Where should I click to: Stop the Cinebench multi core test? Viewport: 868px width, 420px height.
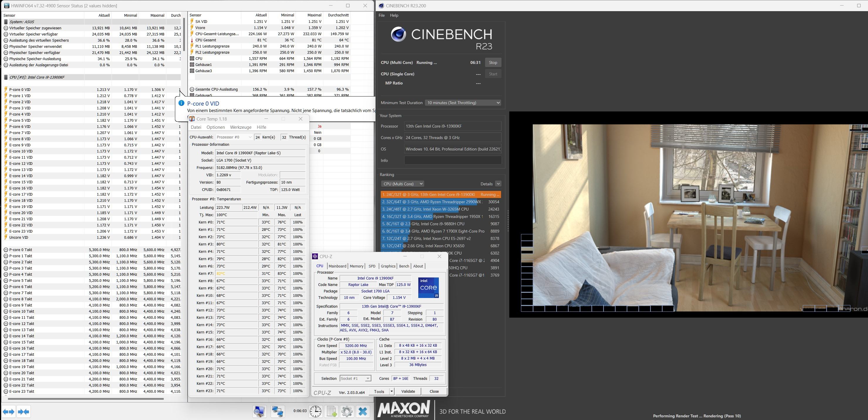click(x=493, y=63)
